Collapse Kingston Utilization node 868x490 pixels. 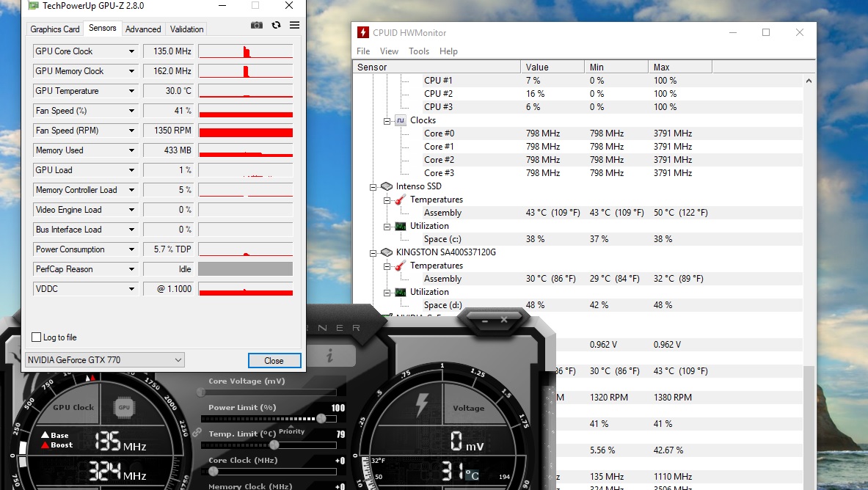tap(387, 293)
